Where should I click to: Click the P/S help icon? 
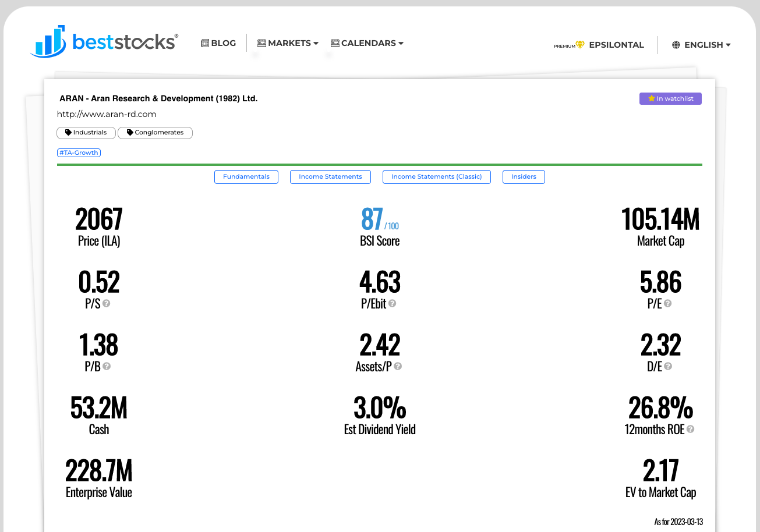click(x=107, y=304)
